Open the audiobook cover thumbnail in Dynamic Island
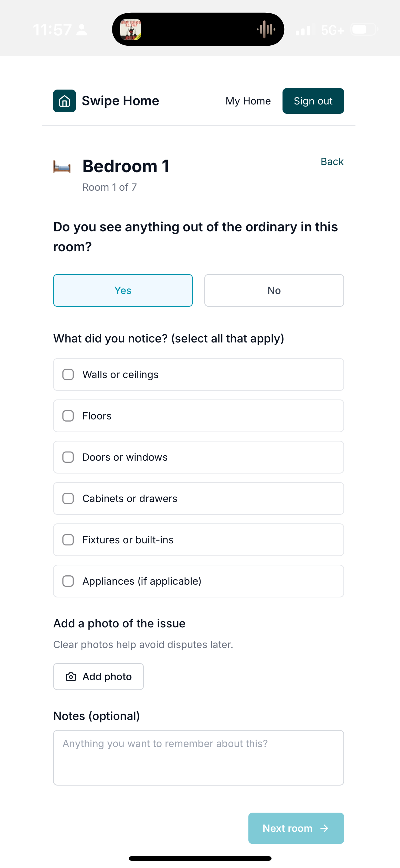 tap(131, 30)
